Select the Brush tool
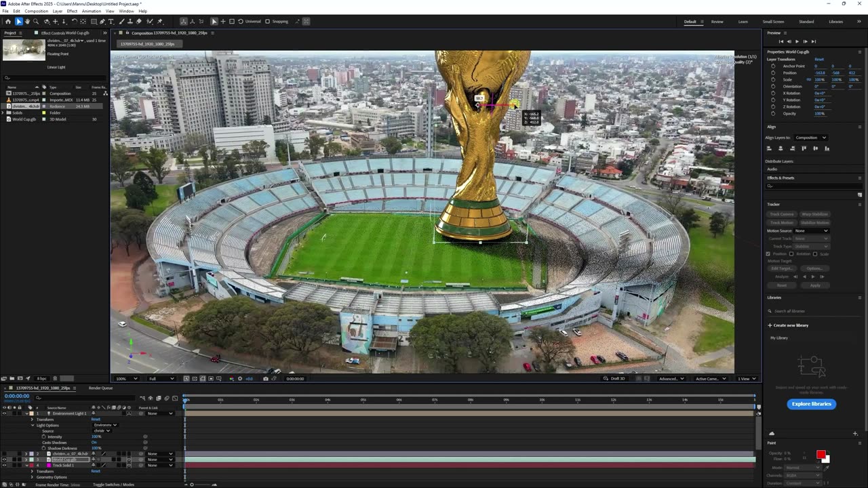Viewport: 868px width, 488px height. (121, 22)
